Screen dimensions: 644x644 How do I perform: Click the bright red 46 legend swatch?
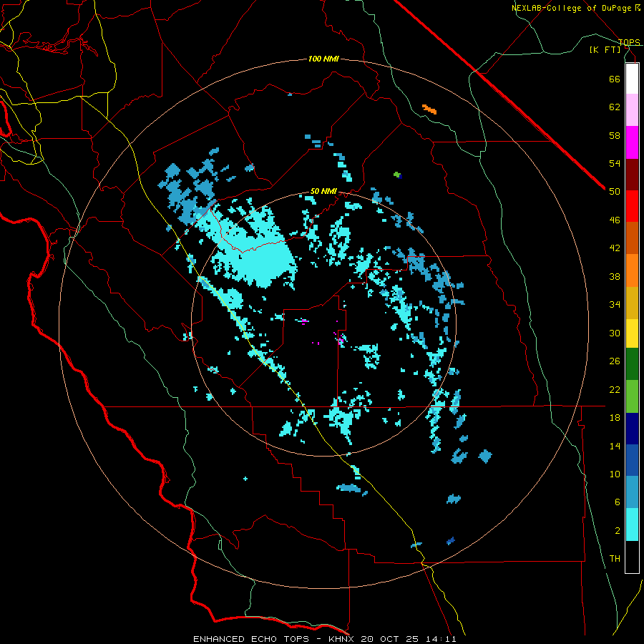pos(632,206)
